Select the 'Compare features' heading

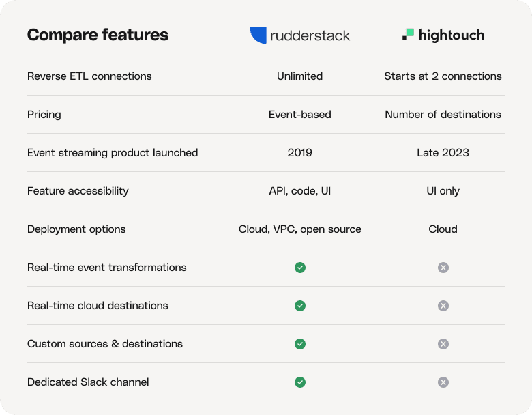[x=98, y=35]
